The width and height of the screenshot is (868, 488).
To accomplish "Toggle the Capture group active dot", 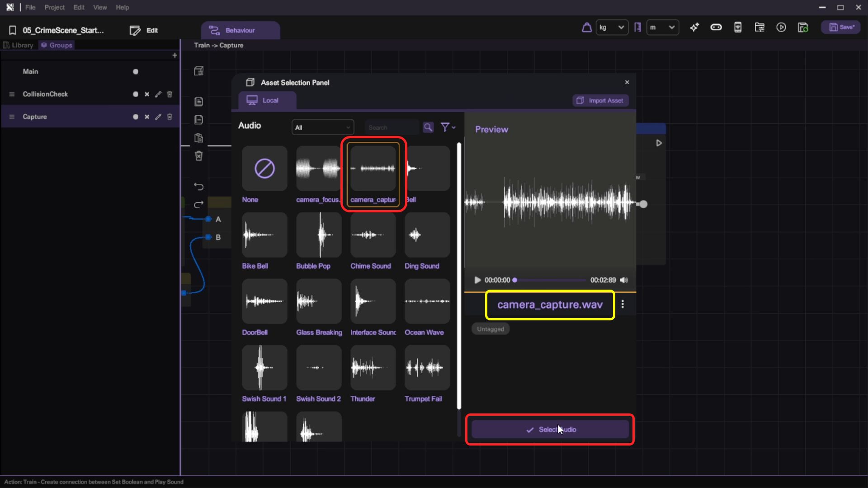I will point(135,117).
